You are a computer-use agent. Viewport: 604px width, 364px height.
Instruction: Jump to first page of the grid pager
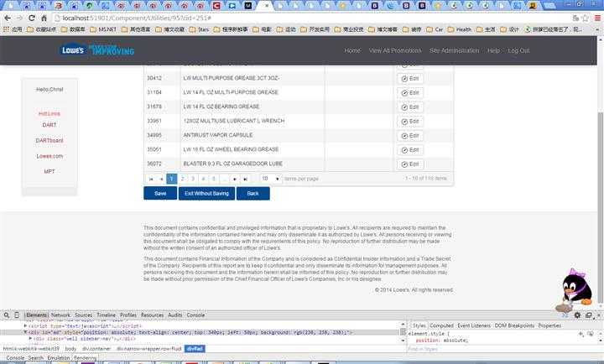click(x=151, y=179)
